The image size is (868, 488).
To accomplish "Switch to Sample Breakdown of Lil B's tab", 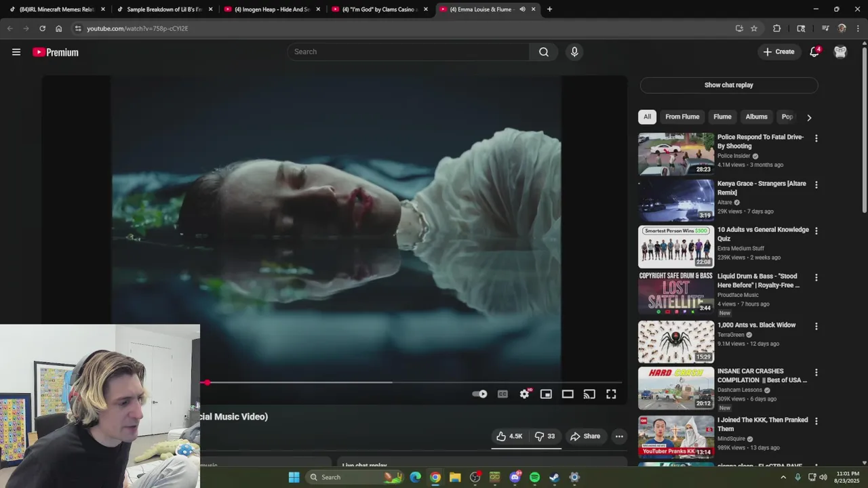I will [164, 9].
